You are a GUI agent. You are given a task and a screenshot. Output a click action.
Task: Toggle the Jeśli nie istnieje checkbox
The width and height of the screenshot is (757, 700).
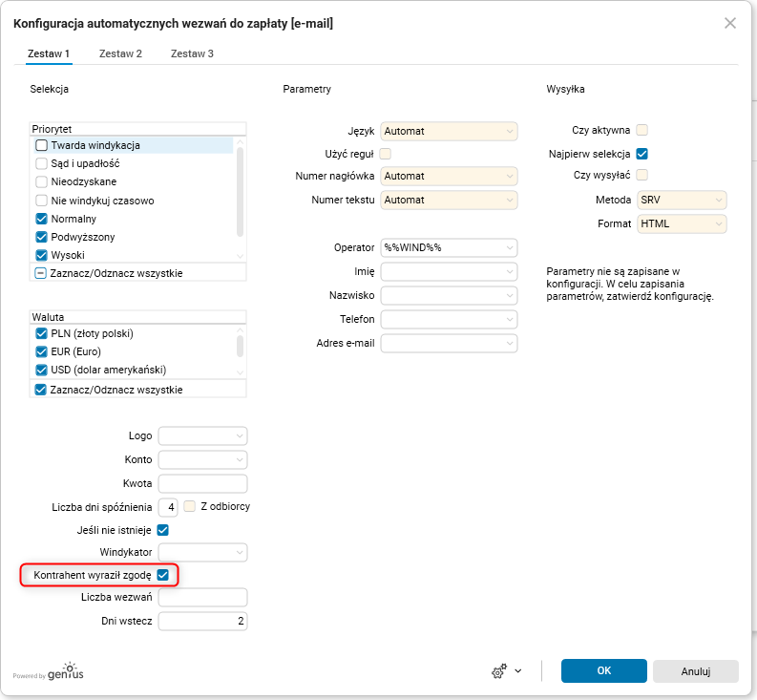163,530
